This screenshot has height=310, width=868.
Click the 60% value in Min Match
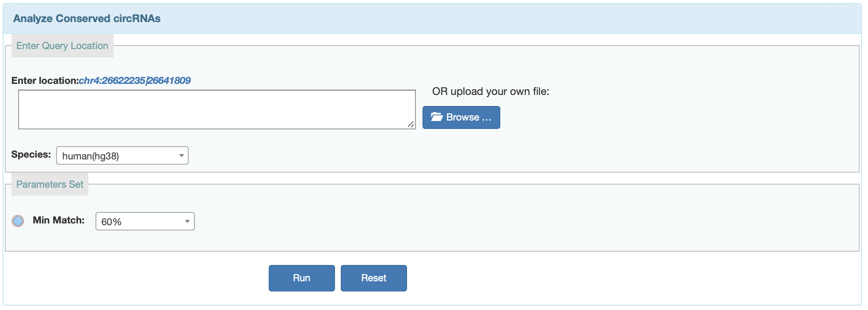click(x=111, y=222)
